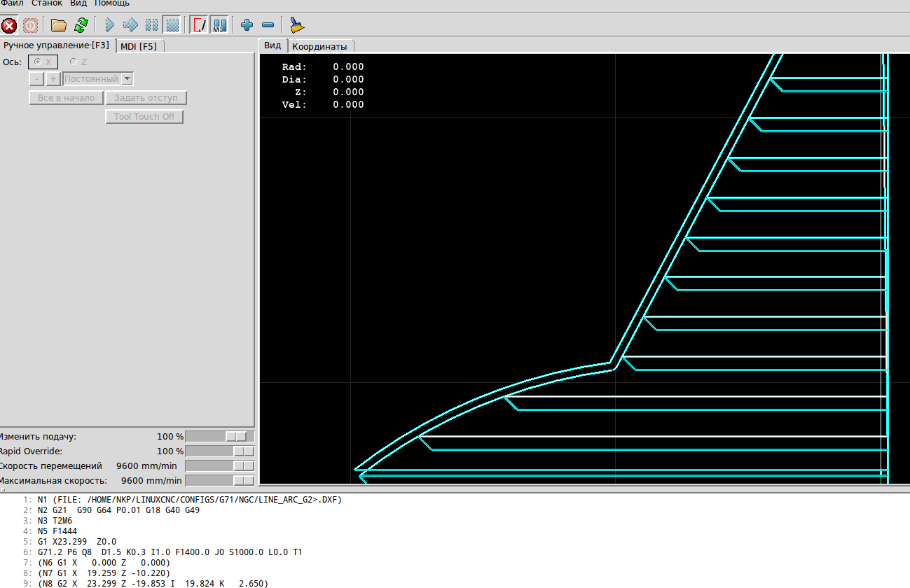Zoom out with the minus icon
Image resolution: width=910 pixels, height=588 pixels.
coord(268,25)
